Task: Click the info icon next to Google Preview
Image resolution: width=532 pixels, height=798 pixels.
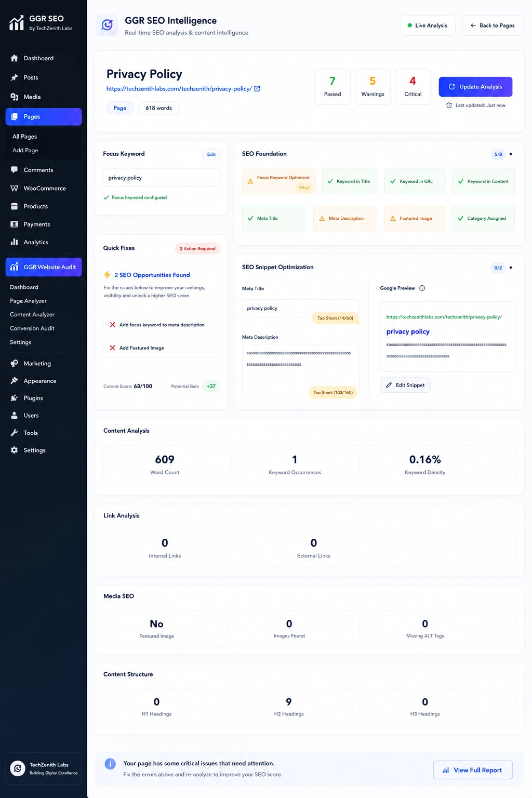Action: click(422, 288)
